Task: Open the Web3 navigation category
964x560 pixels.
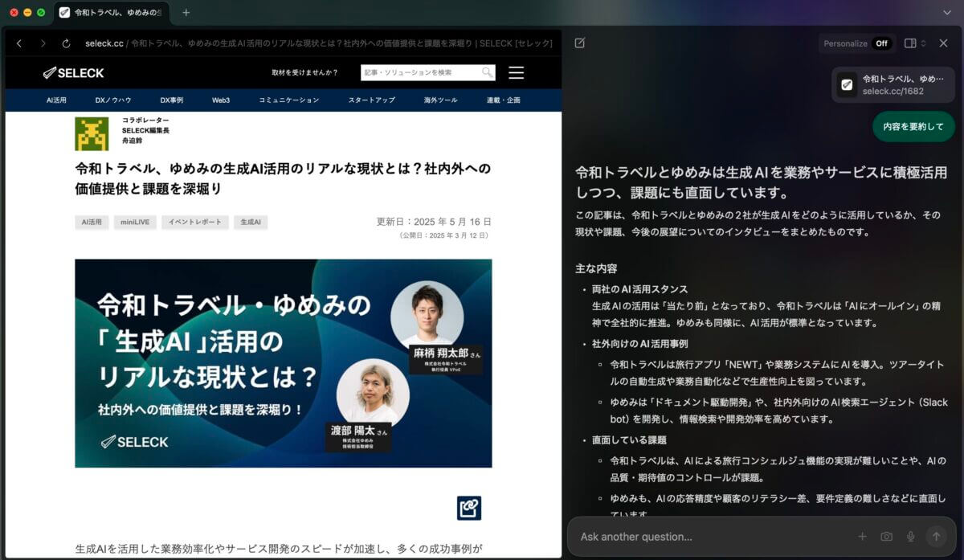Action: pos(221,100)
